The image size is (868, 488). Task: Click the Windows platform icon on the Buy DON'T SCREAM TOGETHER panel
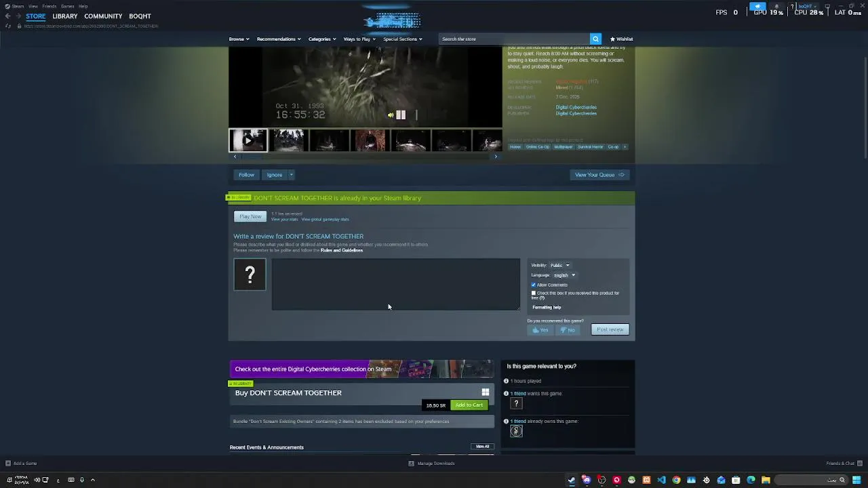485,392
